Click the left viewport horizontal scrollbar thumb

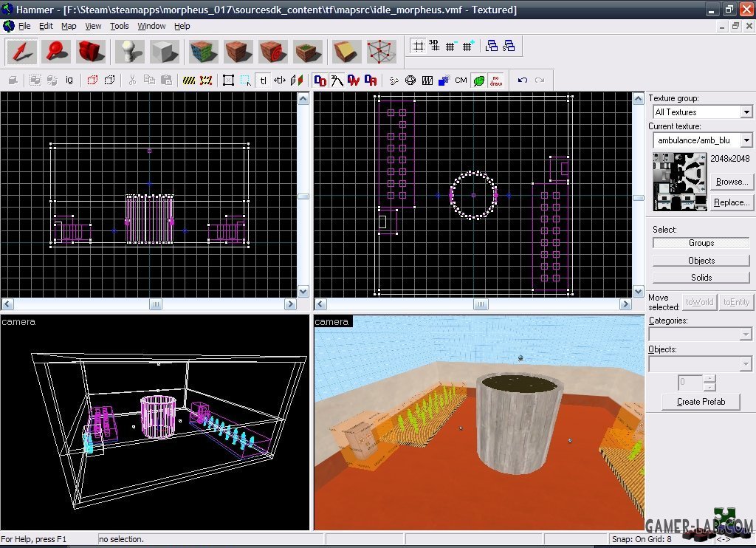(x=156, y=304)
